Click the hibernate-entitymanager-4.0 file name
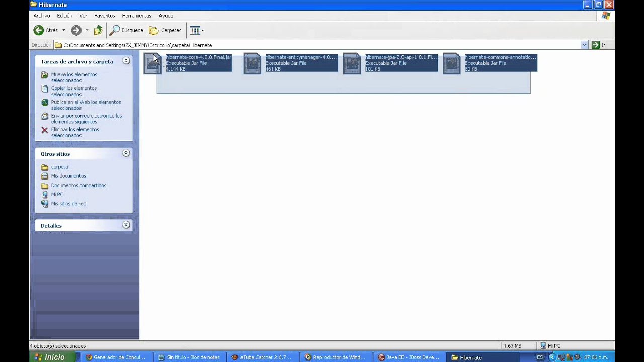The height and width of the screenshot is (362, 644). click(301, 57)
